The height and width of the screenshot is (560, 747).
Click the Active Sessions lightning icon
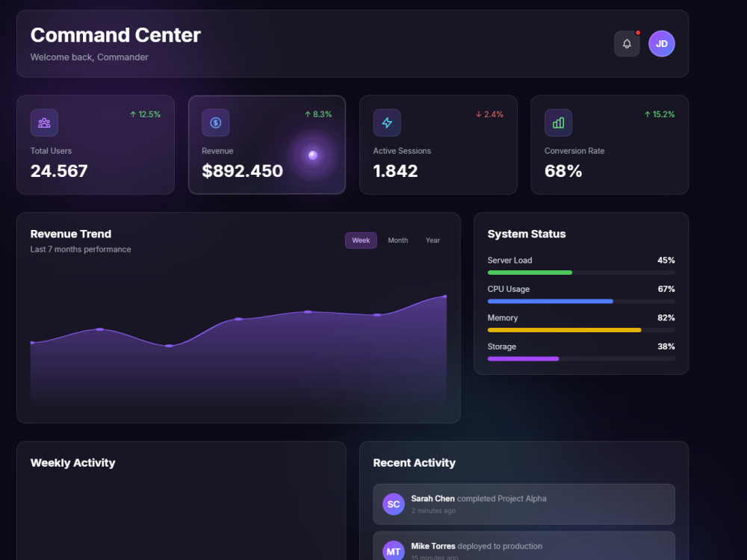click(x=387, y=123)
